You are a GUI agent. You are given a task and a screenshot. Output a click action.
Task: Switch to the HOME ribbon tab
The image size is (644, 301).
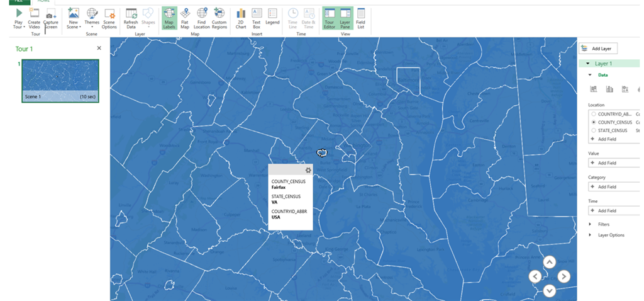tap(43, 1)
